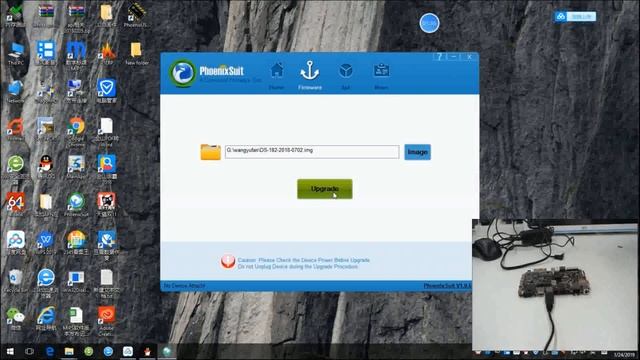Open the News tab in PhoenixSuit
The height and width of the screenshot is (360, 640).
tap(381, 76)
